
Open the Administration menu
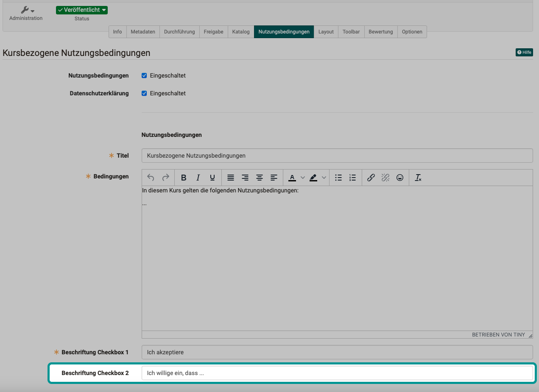click(x=26, y=10)
